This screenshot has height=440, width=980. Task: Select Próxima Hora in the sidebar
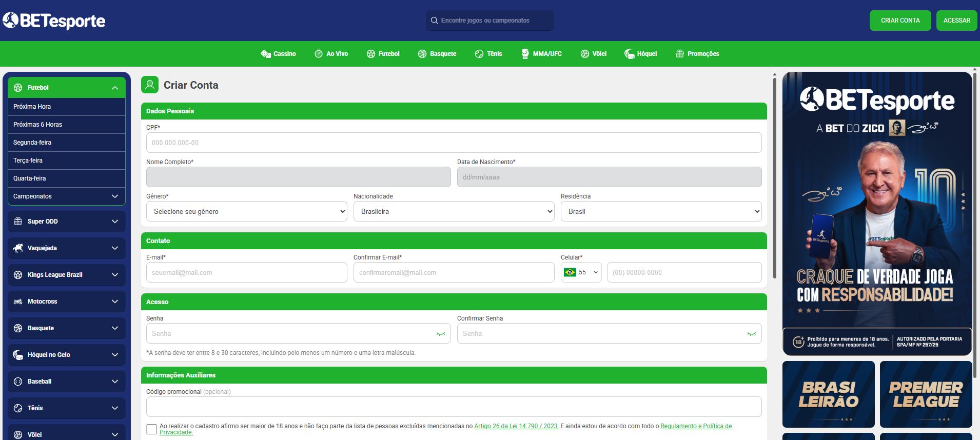click(x=67, y=107)
